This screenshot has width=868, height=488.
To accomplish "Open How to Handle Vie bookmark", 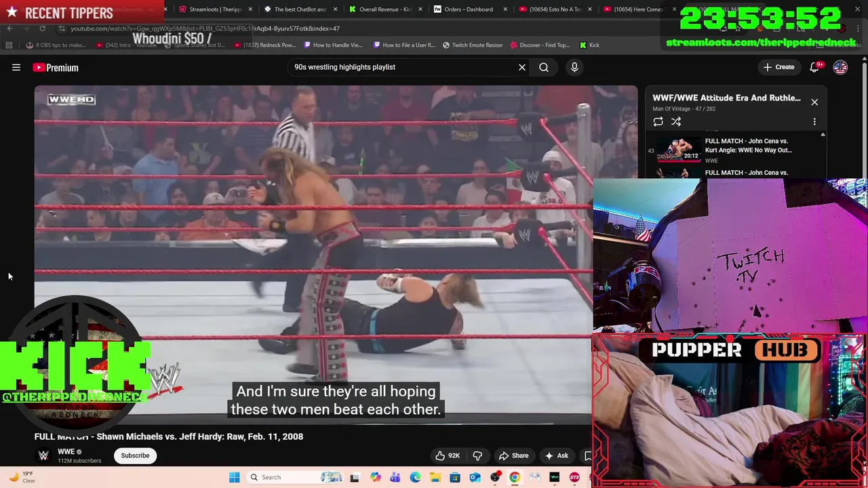I will [334, 45].
